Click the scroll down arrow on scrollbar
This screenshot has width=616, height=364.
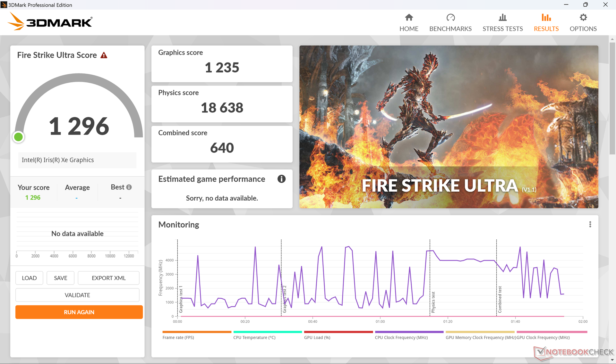(612, 360)
